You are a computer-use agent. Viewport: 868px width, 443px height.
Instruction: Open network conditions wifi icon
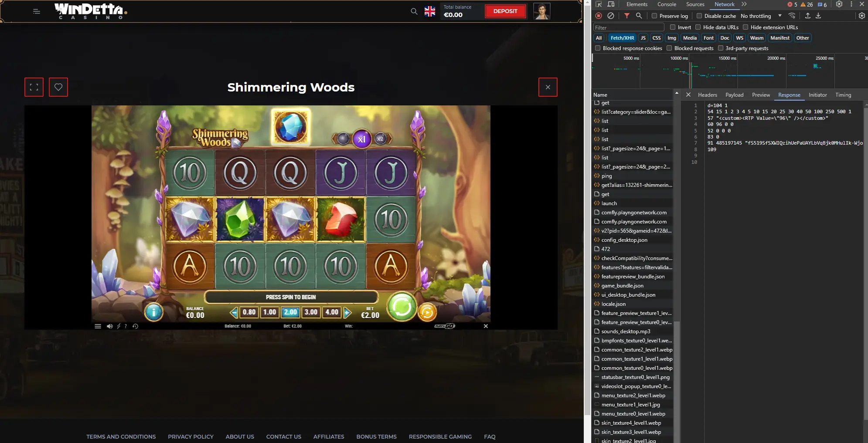click(792, 16)
